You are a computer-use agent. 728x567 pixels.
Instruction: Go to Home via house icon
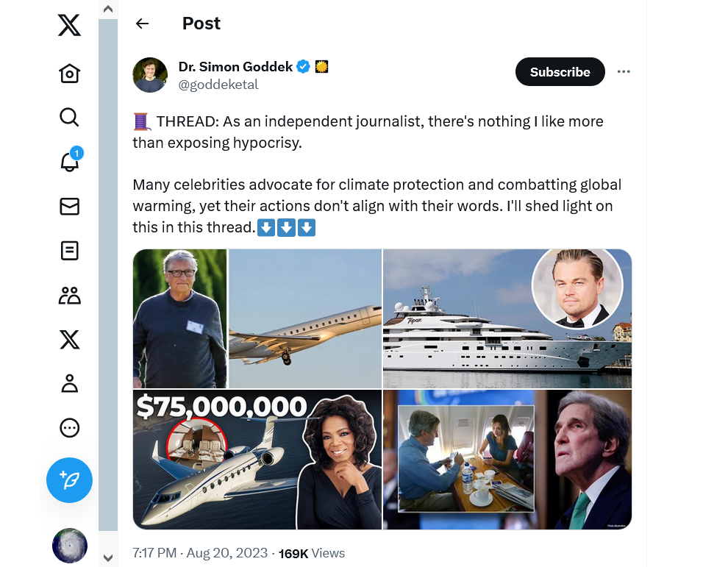pos(69,74)
